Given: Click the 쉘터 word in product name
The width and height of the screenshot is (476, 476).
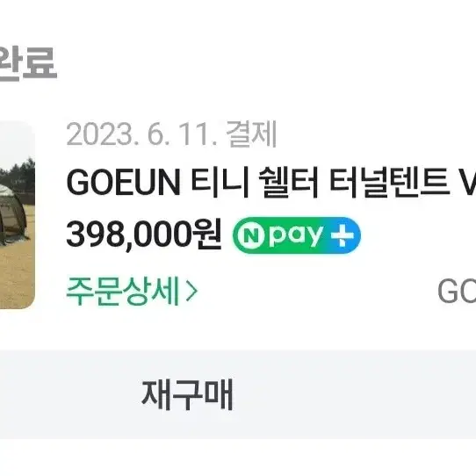Looking at the screenshot, I should (288, 183).
